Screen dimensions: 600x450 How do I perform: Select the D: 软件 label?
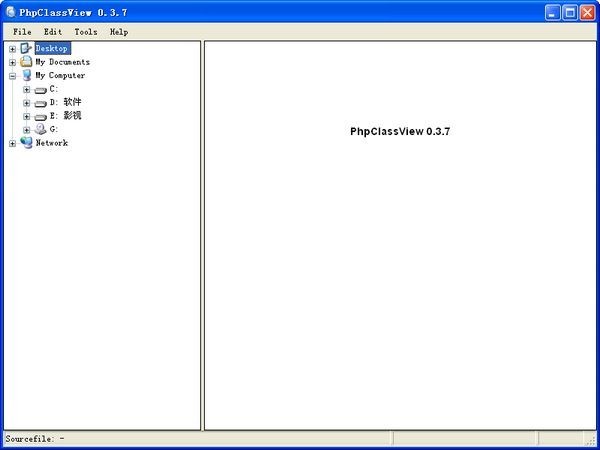pyautogui.click(x=65, y=102)
